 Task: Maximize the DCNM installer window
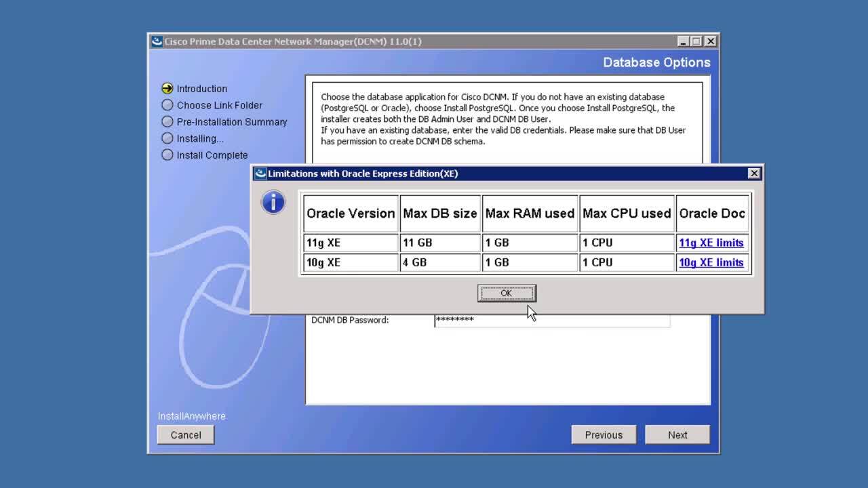pyautogui.click(x=696, y=41)
